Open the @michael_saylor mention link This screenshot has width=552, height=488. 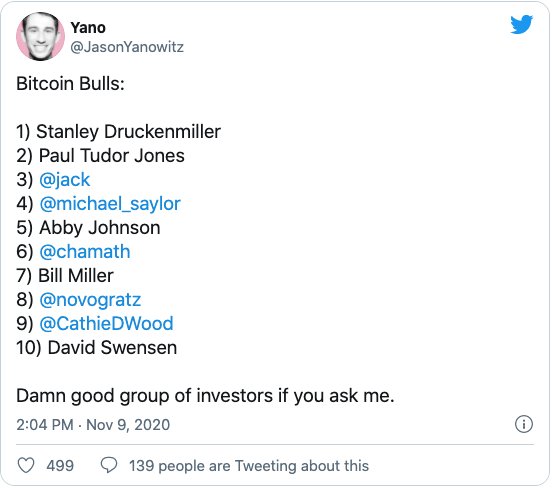pyautogui.click(x=110, y=204)
